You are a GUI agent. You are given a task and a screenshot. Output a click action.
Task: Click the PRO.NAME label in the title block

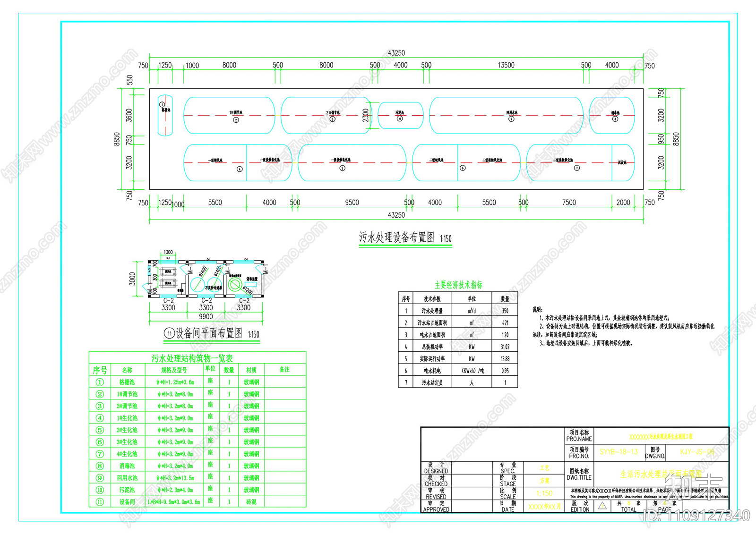pyautogui.click(x=579, y=439)
